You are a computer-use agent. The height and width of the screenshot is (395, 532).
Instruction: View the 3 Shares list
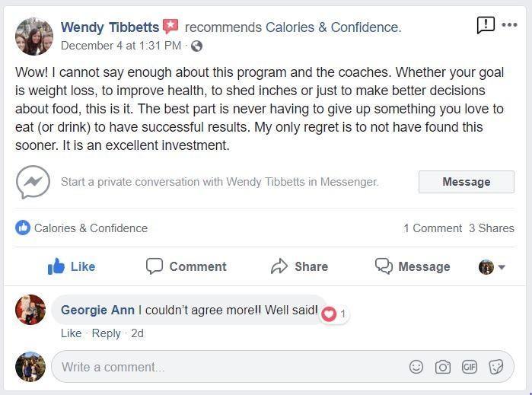pos(491,228)
